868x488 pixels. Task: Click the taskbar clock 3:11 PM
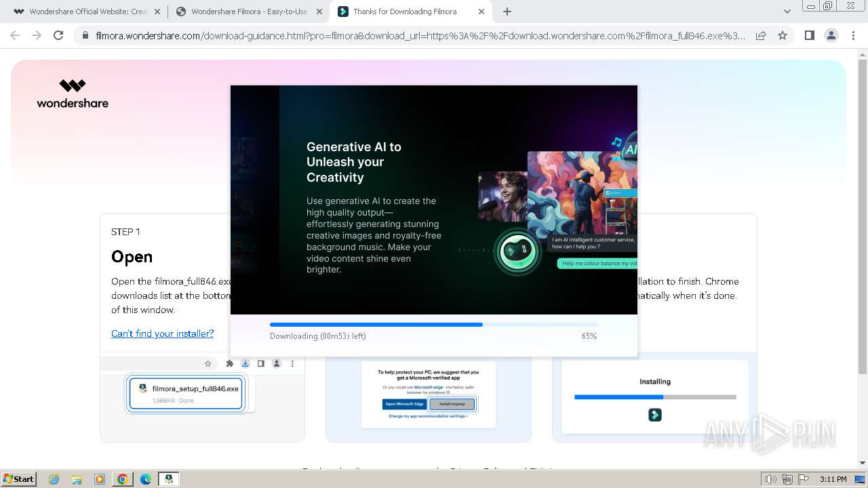click(x=833, y=479)
